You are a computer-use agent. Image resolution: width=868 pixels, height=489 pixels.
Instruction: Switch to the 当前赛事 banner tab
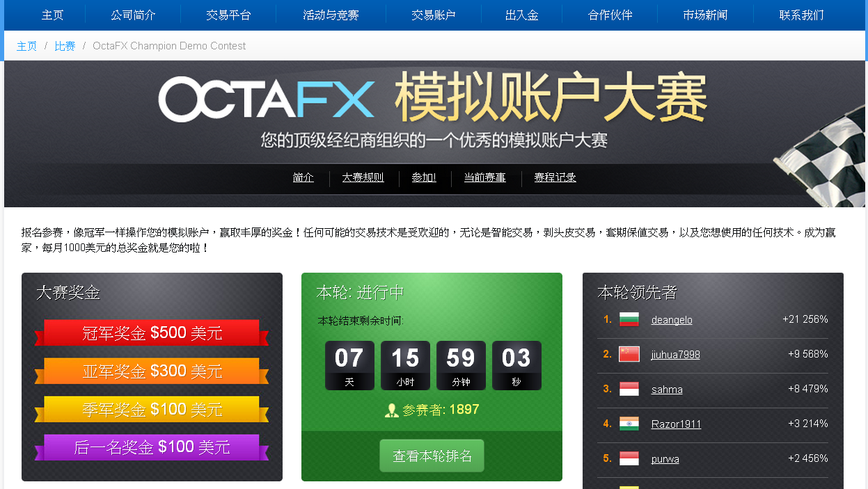(485, 177)
